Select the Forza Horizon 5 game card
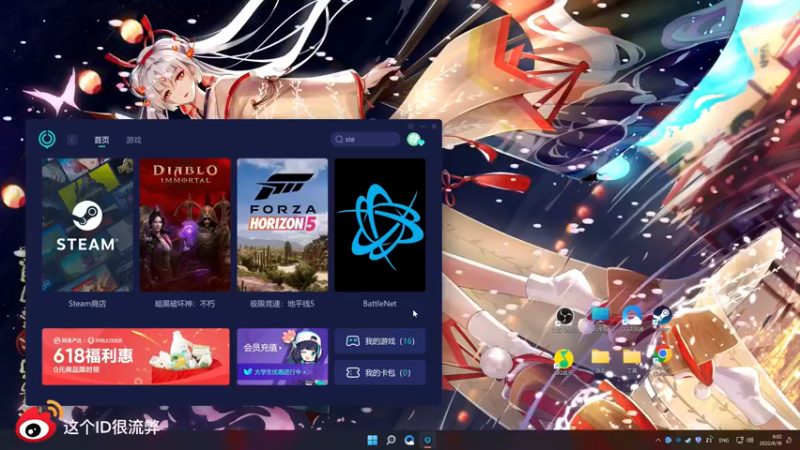Screen dimensions: 800x450 (283, 225)
